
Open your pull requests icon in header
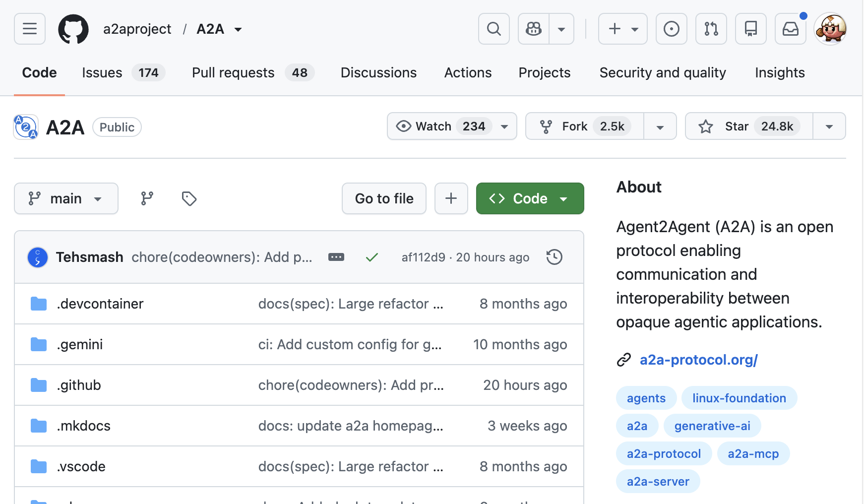click(711, 29)
